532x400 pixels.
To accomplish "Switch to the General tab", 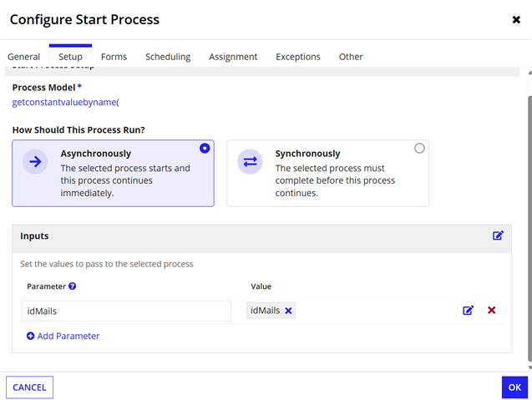I will point(24,57).
